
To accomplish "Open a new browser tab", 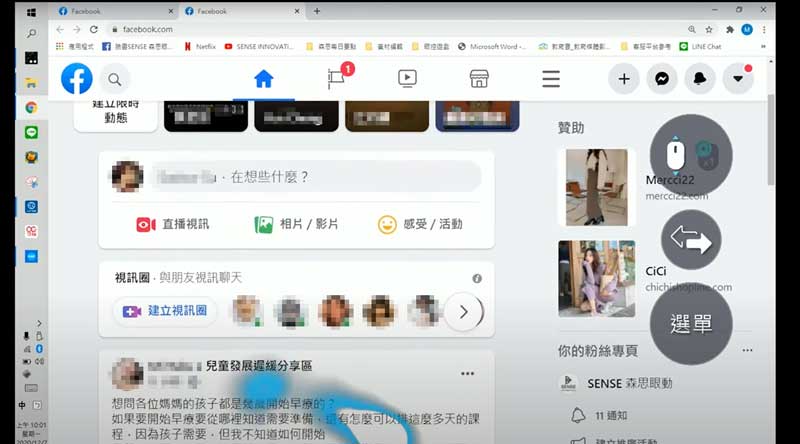I will click(x=317, y=11).
